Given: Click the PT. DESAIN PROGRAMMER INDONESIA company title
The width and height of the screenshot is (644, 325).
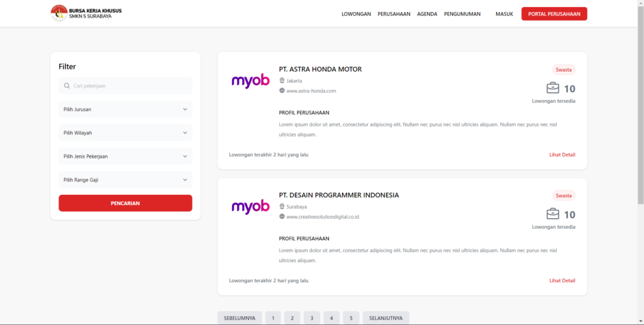Looking at the screenshot, I should 339,195.
